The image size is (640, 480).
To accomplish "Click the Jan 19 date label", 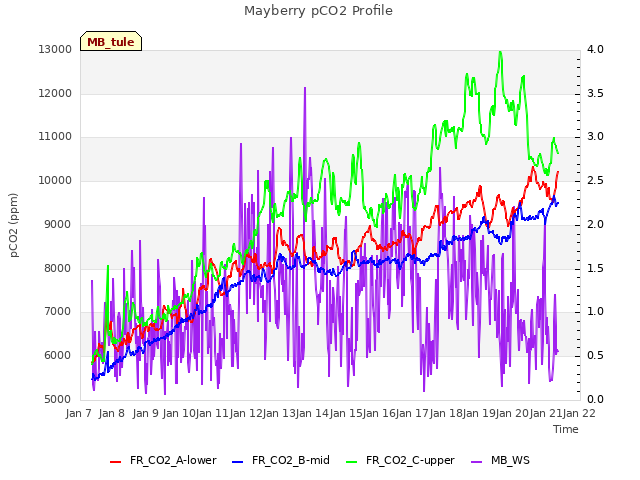I will 480,413.
